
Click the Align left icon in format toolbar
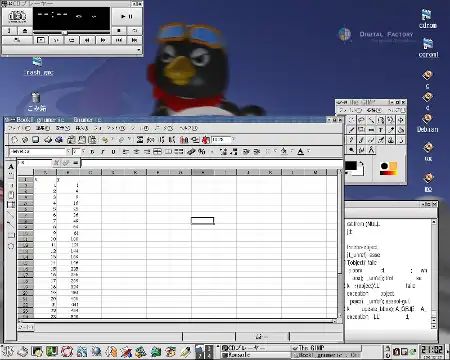pos(126,152)
